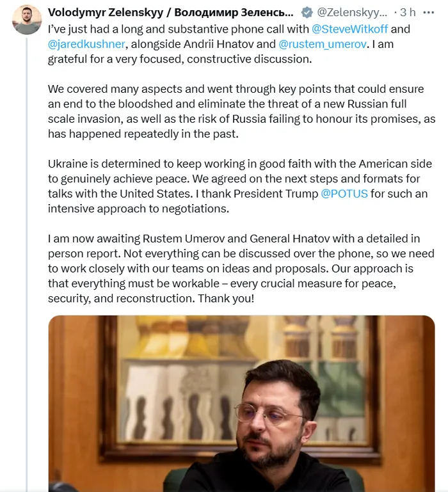Click the @Zelenskyy handle in the header
The height and width of the screenshot is (492, 448).
pyautogui.click(x=352, y=12)
